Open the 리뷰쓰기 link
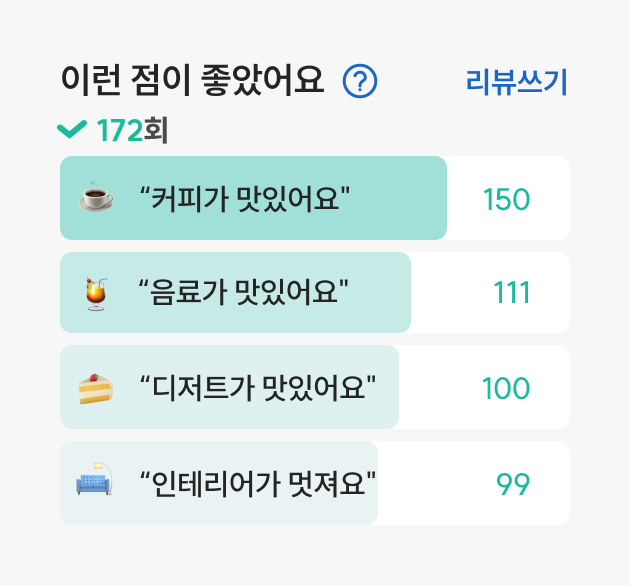The image size is (630, 585). pyautogui.click(x=516, y=82)
